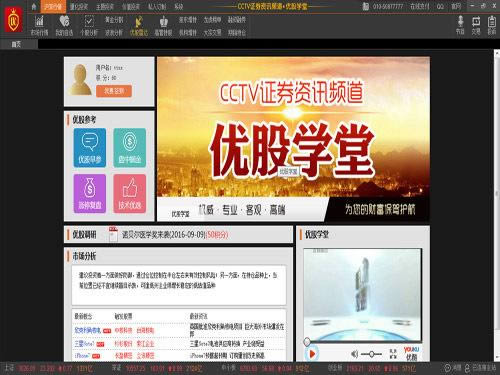
Task: Click the HOT badge beside iPhone7
Action: 96,356
